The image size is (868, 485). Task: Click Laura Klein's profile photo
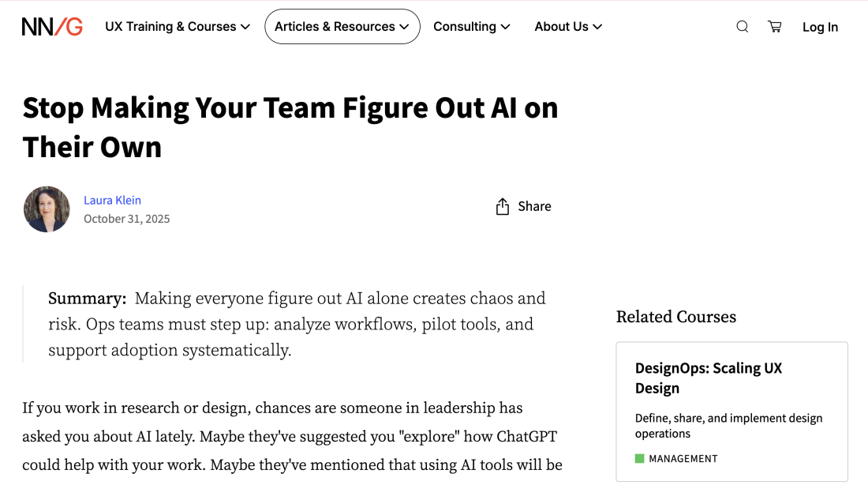click(47, 209)
